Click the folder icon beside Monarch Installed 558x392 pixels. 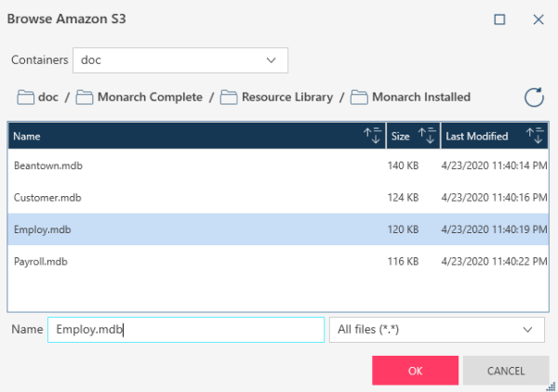359,97
